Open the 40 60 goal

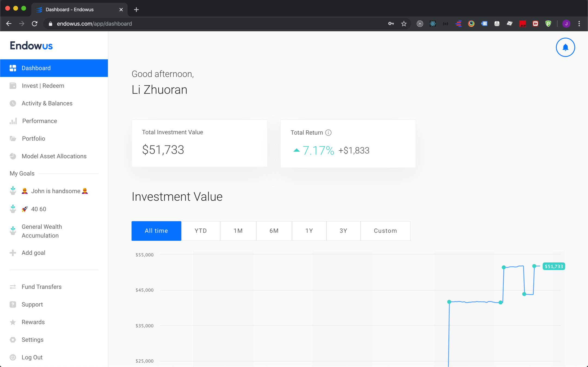38,209
